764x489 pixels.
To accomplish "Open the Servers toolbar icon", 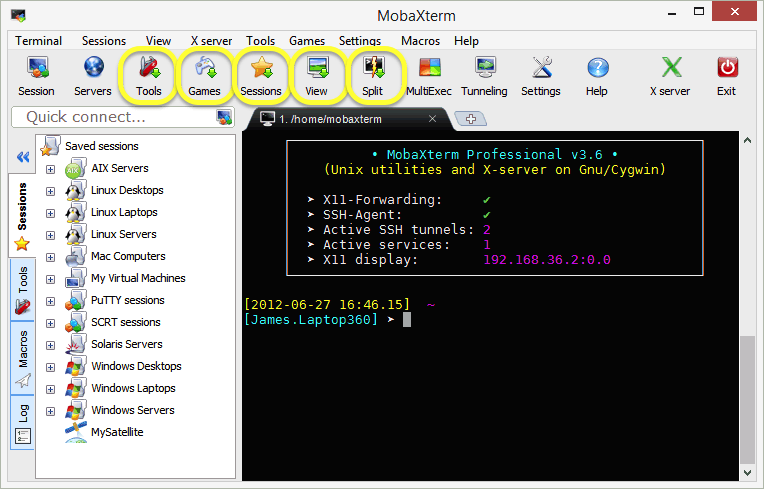I will 93,76.
